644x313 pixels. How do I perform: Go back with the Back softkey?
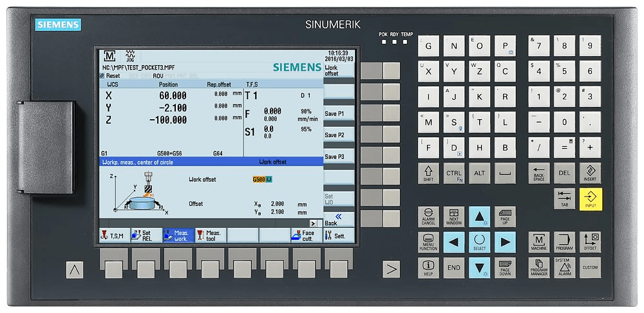click(339, 220)
